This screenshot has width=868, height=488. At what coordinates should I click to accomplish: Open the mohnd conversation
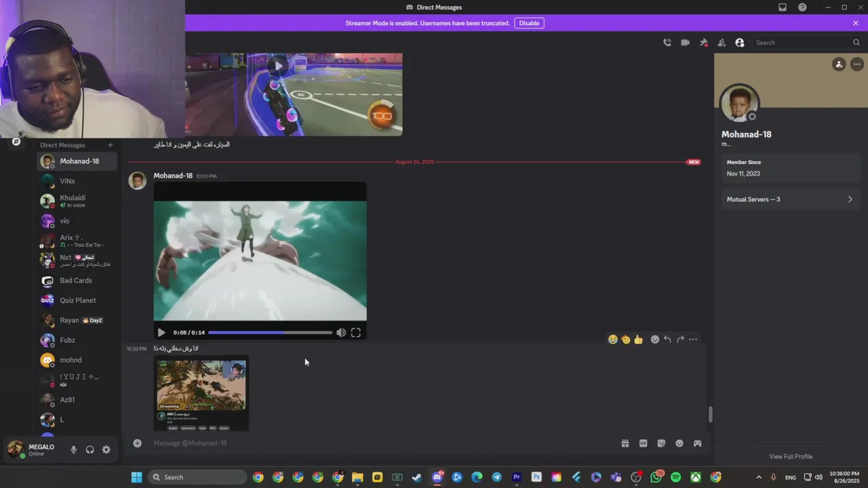[77, 360]
